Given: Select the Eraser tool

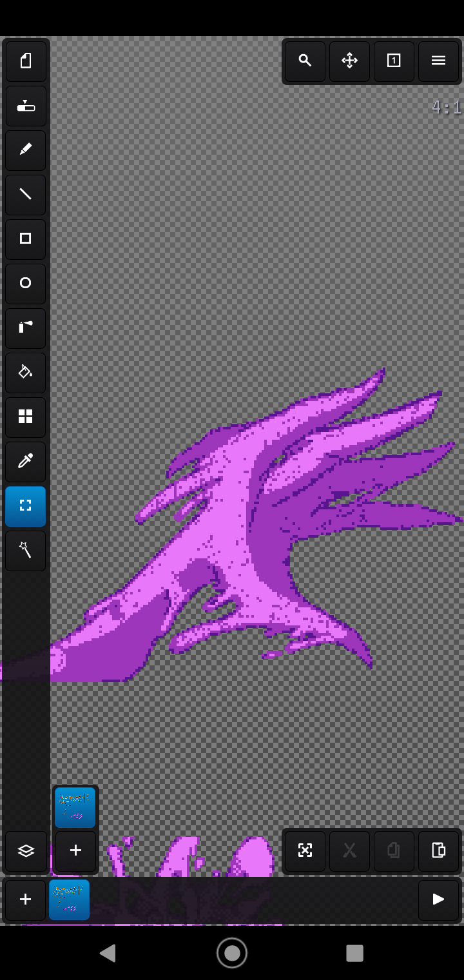Looking at the screenshot, I should pos(26,106).
